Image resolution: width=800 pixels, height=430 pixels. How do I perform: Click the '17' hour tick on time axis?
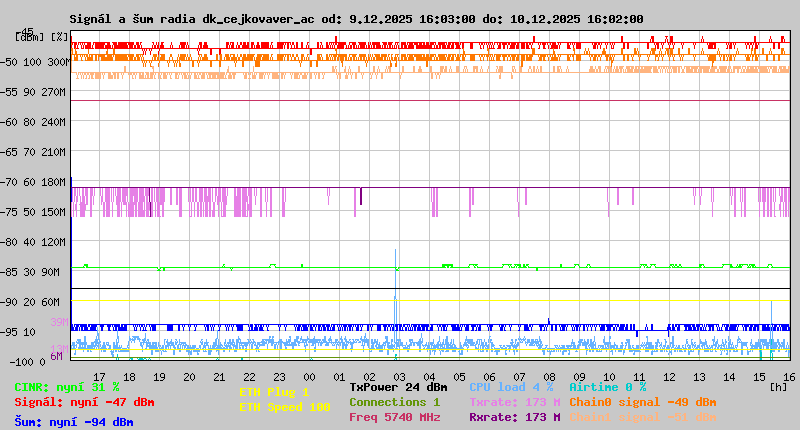point(99,377)
